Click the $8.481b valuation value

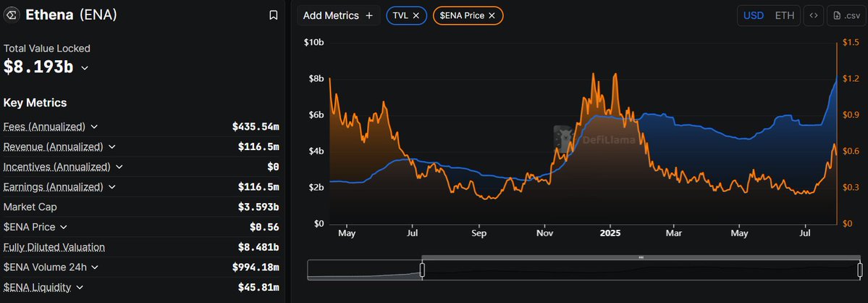pos(258,247)
